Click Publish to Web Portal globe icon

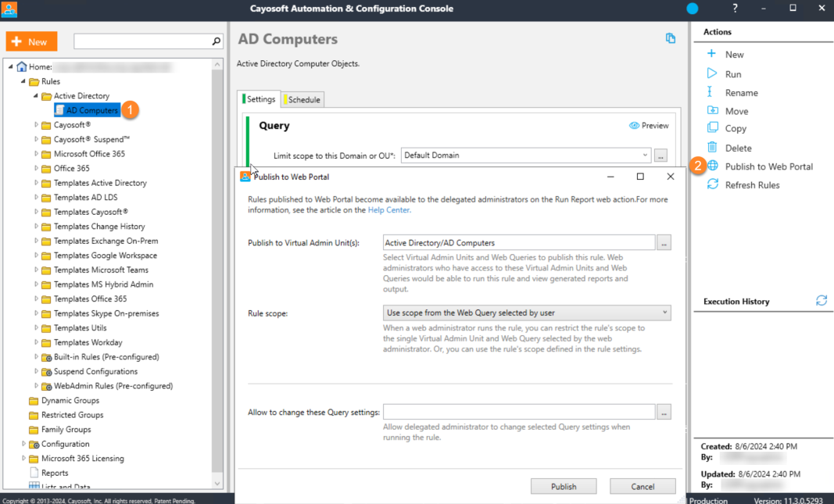pyautogui.click(x=713, y=166)
